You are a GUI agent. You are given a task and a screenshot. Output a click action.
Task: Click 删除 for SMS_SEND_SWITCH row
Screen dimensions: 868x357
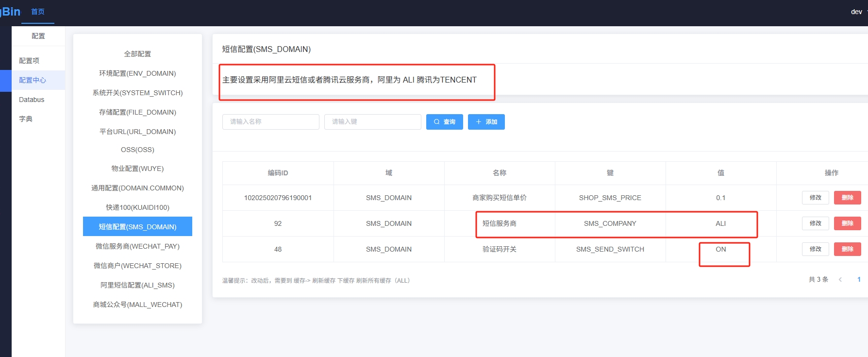tap(848, 249)
